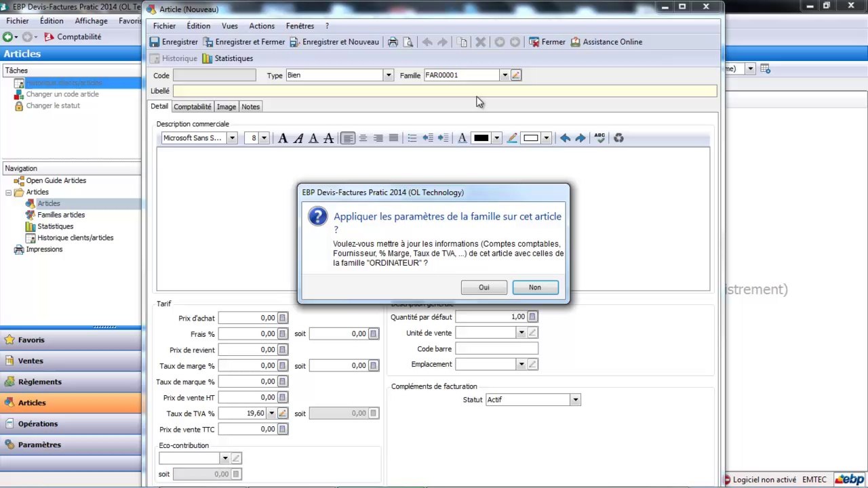This screenshot has width=868, height=488.
Task: Open Impressions in the navigation tree
Action: pos(44,249)
